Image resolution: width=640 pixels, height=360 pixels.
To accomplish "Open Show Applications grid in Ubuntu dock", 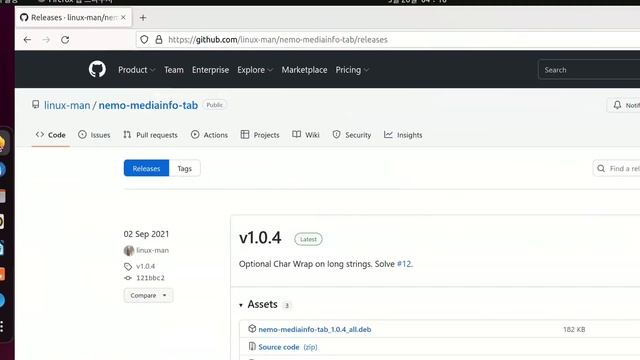I will point(2,326).
